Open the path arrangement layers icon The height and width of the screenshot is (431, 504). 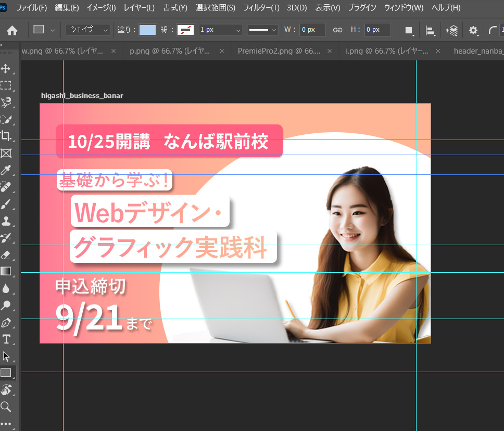pyautogui.click(x=451, y=31)
